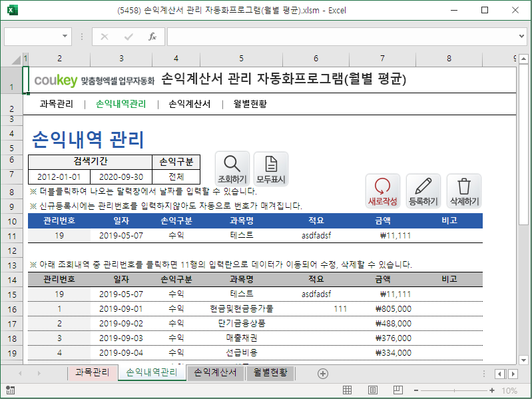Click 관리번호 3 in the list

coord(59,338)
